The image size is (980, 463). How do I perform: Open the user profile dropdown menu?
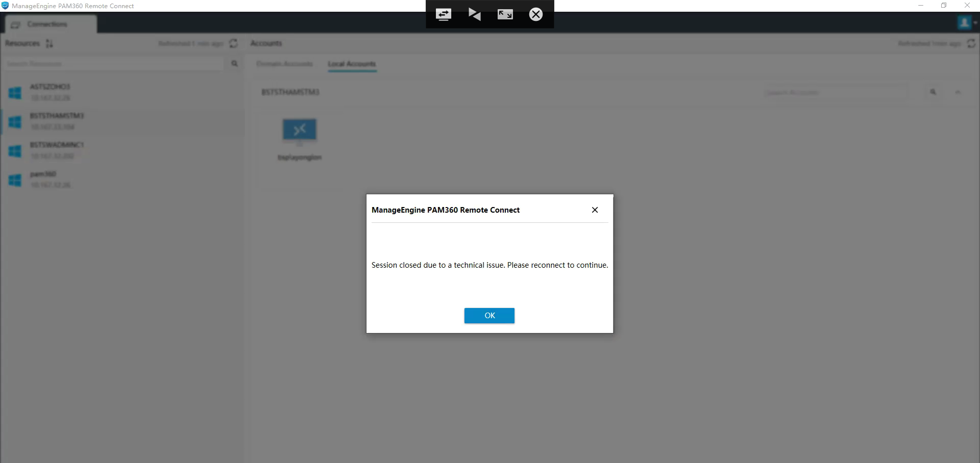coord(967,23)
